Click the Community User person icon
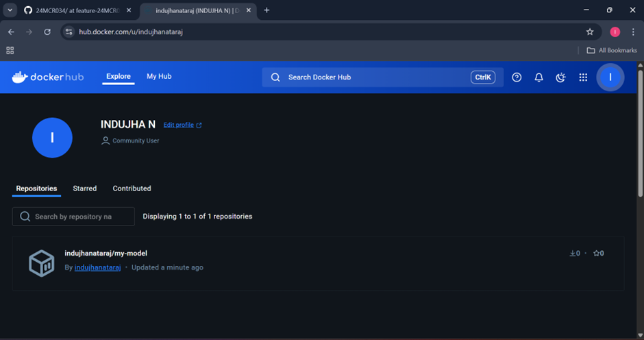Screen dimensions: 644x340 [x=106, y=141]
